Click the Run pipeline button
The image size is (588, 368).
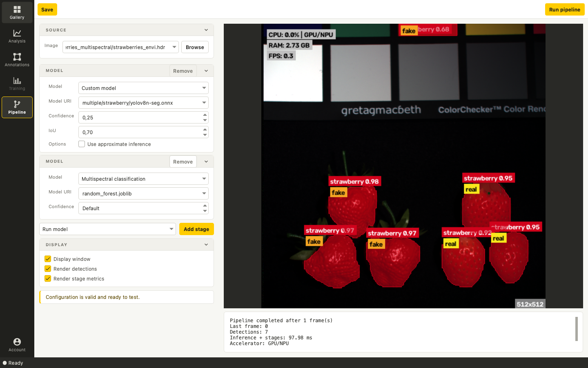(565, 9)
